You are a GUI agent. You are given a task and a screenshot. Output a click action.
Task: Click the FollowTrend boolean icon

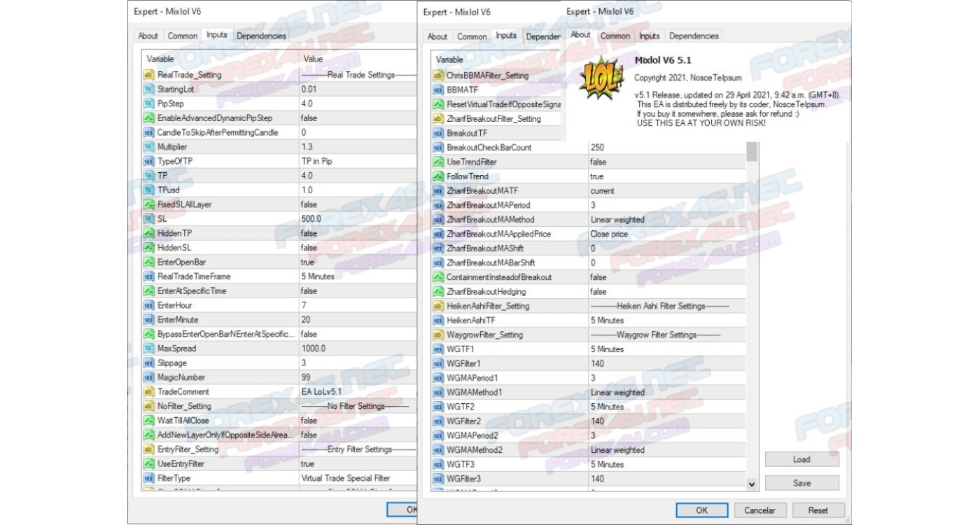(x=437, y=176)
